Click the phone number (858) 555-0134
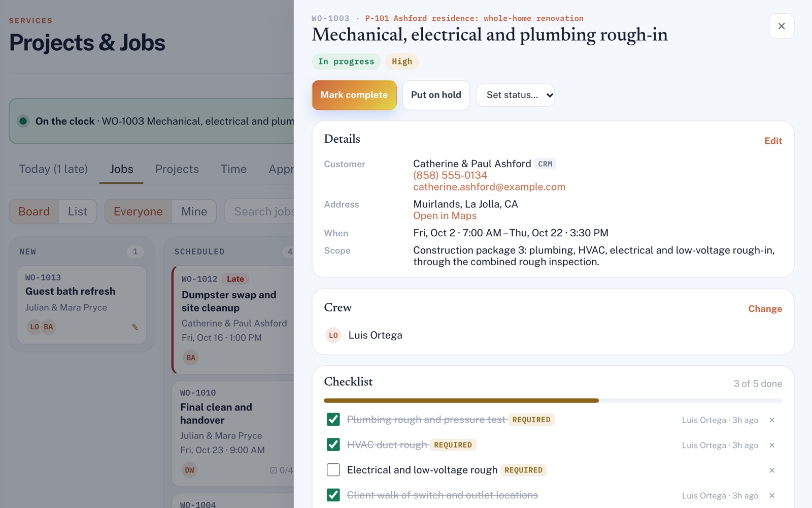Viewport: 812px width, 508px height. (x=450, y=175)
